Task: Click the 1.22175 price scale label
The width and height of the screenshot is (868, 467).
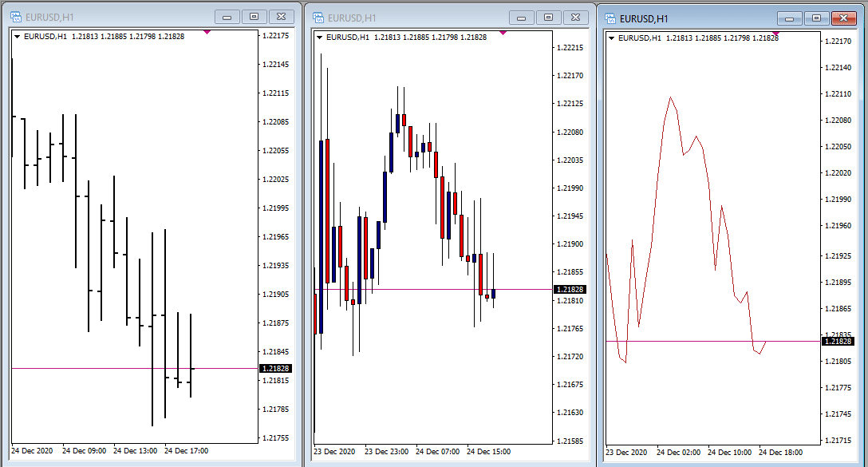Action: point(276,35)
